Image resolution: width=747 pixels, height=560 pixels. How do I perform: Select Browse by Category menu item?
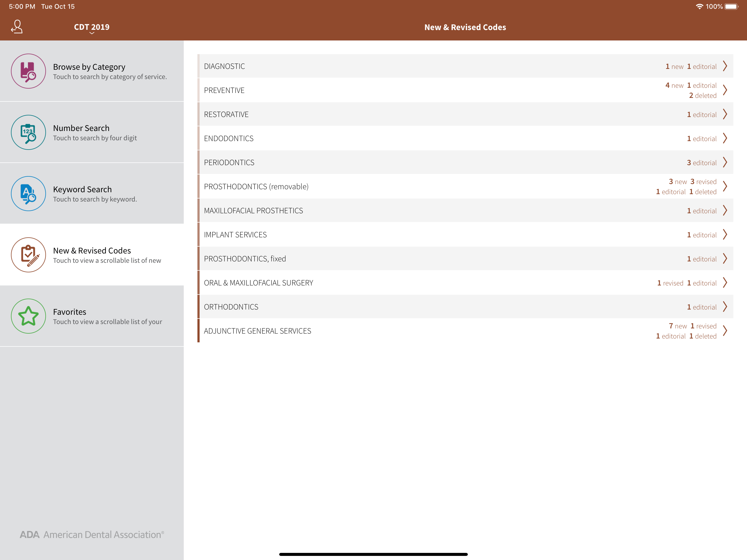92,71
